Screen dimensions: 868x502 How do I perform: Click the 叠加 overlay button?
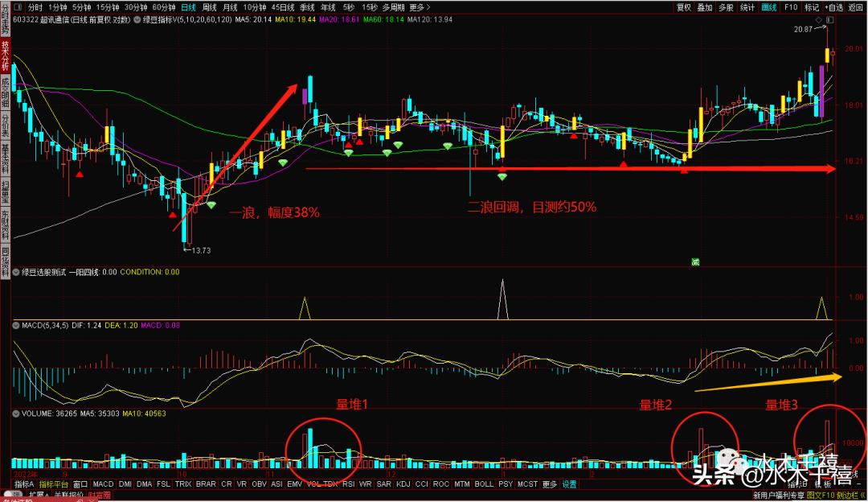(x=705, y=7)
